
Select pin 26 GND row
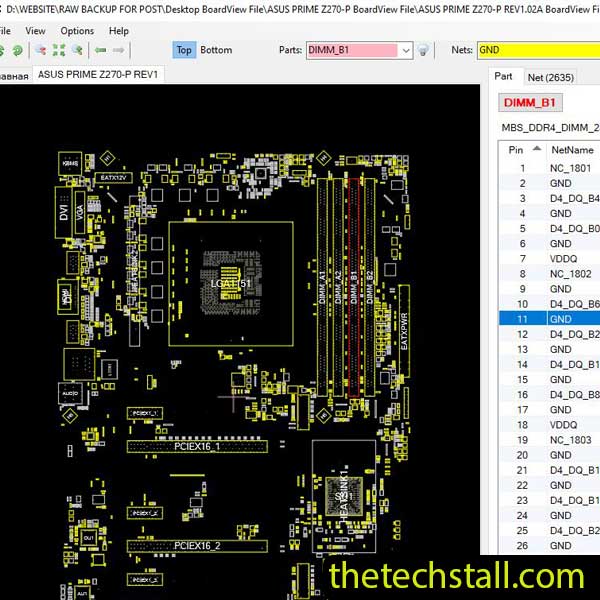[549, 546]
